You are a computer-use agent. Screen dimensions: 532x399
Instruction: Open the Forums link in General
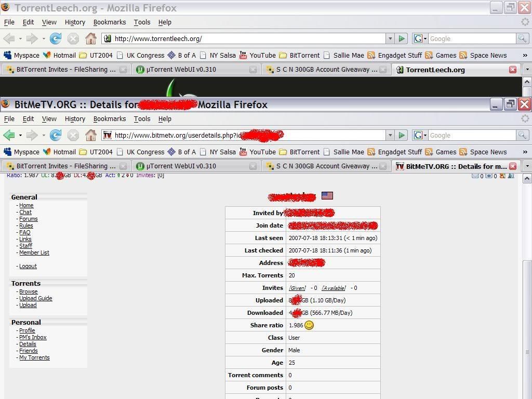[x=29, y=219]
